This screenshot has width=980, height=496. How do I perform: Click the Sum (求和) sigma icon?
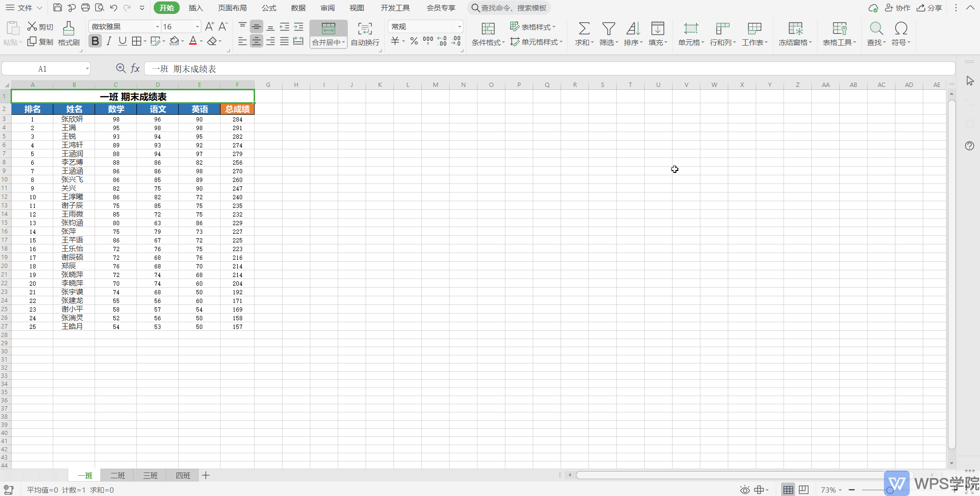584,29
